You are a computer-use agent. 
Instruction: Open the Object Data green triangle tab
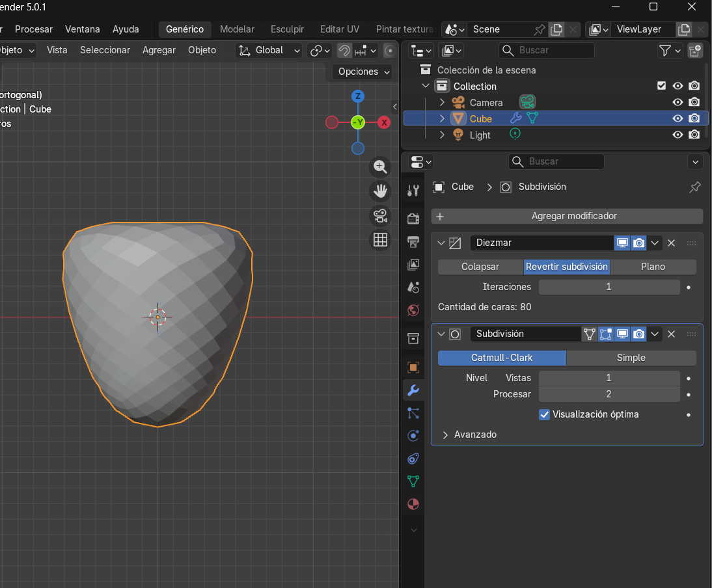point(413,481)
